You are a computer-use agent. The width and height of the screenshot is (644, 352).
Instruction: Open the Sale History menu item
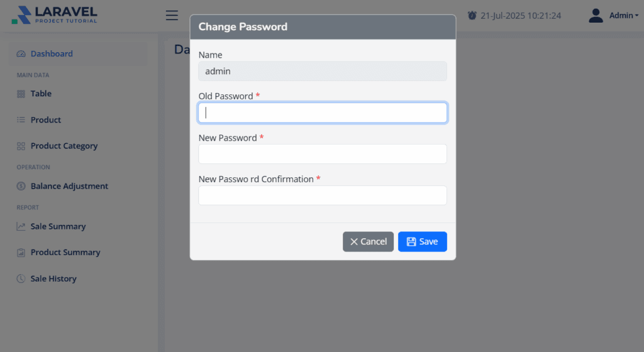click(x=53, y=278)
